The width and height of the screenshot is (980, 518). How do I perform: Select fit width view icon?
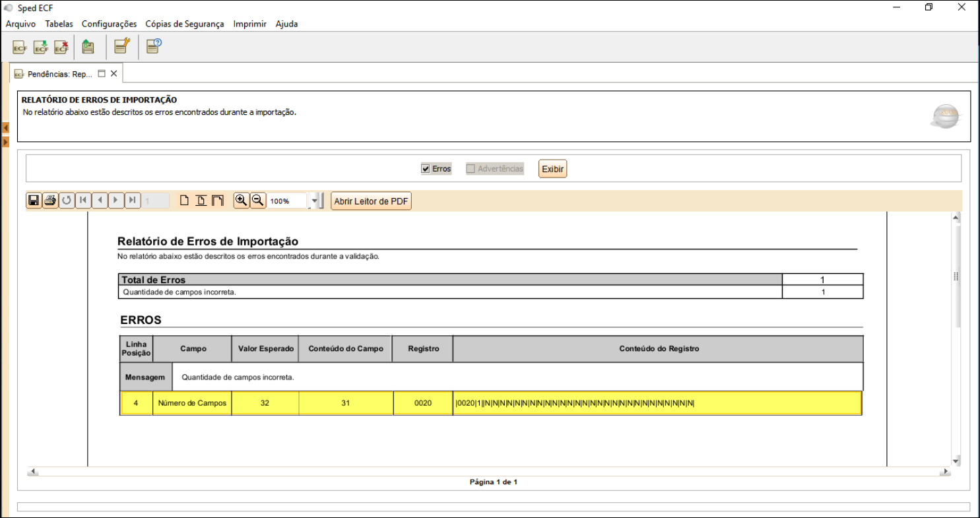click(218, 201)
